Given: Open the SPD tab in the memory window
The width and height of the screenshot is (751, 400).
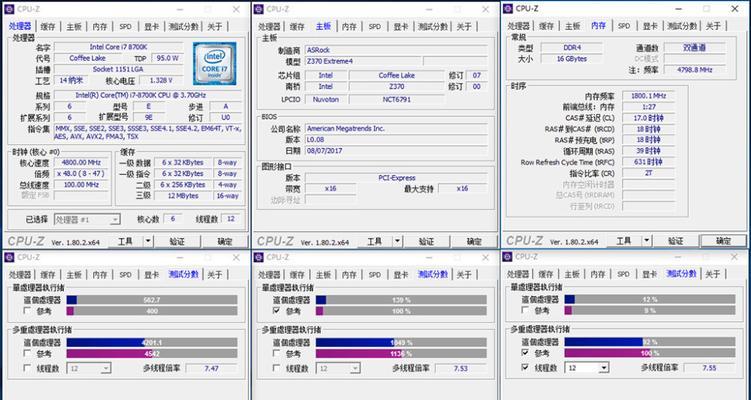Looking at the screenshot, I should coord(624,26).
